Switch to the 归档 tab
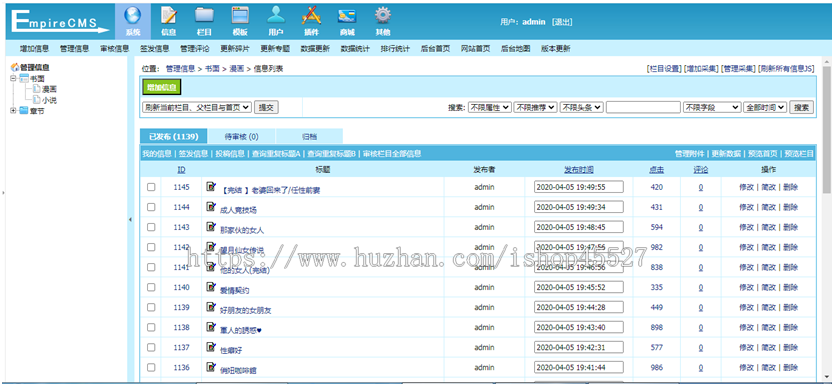The height and width of the screenshot is (386, 834). [310, 137]
